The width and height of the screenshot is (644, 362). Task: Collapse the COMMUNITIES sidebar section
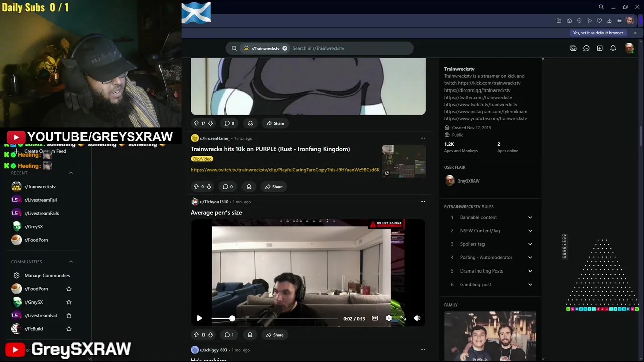[71, 262]
